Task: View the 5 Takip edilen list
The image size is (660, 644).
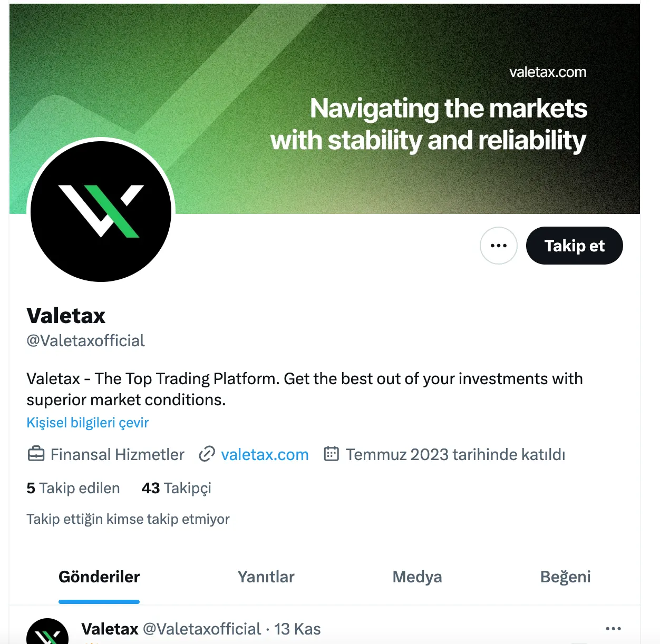Action: pyautogui.click(x=73, y=488)
